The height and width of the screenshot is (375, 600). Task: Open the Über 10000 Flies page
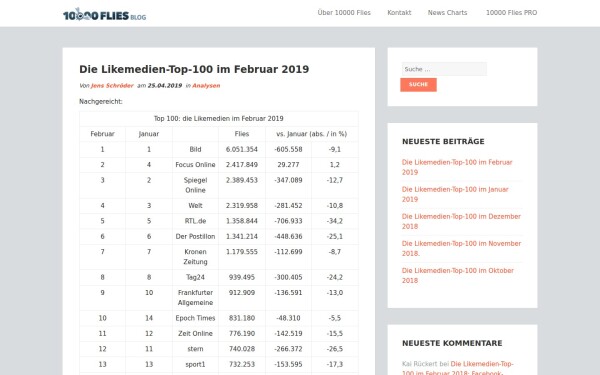coord(344,13)
